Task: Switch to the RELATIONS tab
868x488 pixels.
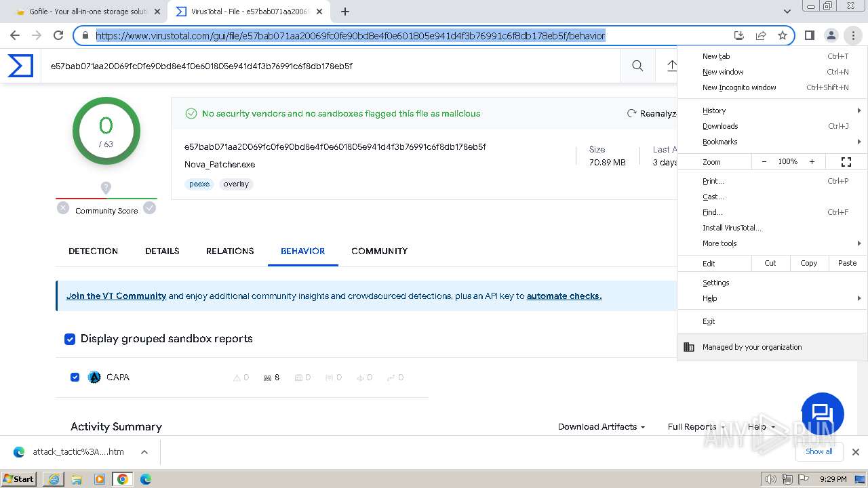Action: pos(230,251)
